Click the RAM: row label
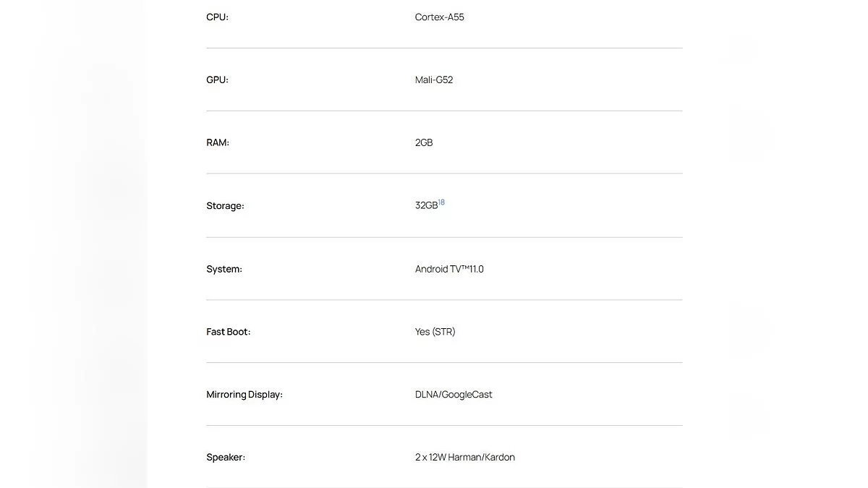This screenshot has height=488, width=868. 218,143
